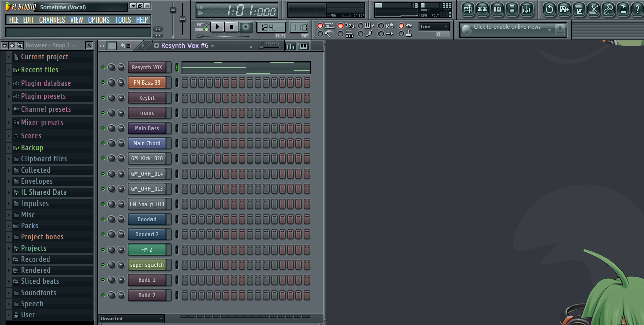Viewport: 644px width, 325px height.
Task: Click the Browser up-folder arrow icon
Action: pos(12,45)
